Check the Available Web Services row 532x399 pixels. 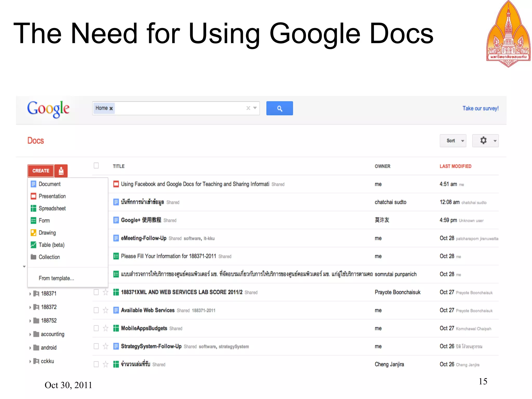96,310
